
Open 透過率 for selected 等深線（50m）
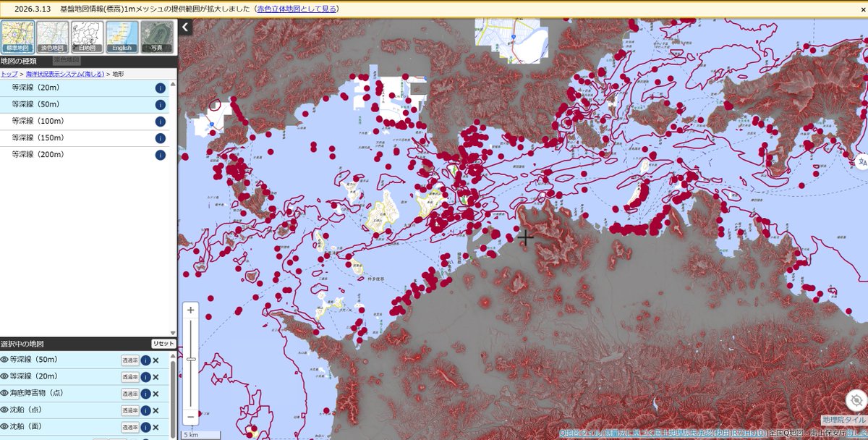click(129, 360)
